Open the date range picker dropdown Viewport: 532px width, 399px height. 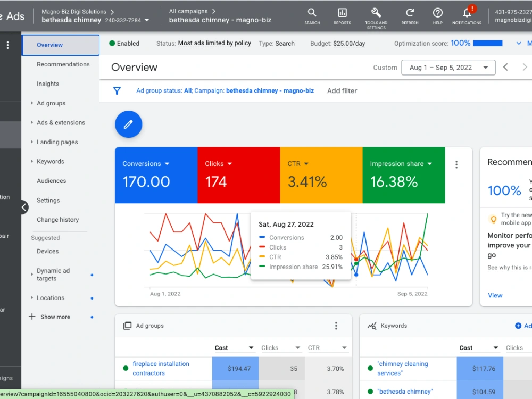(x=448, y=68)
